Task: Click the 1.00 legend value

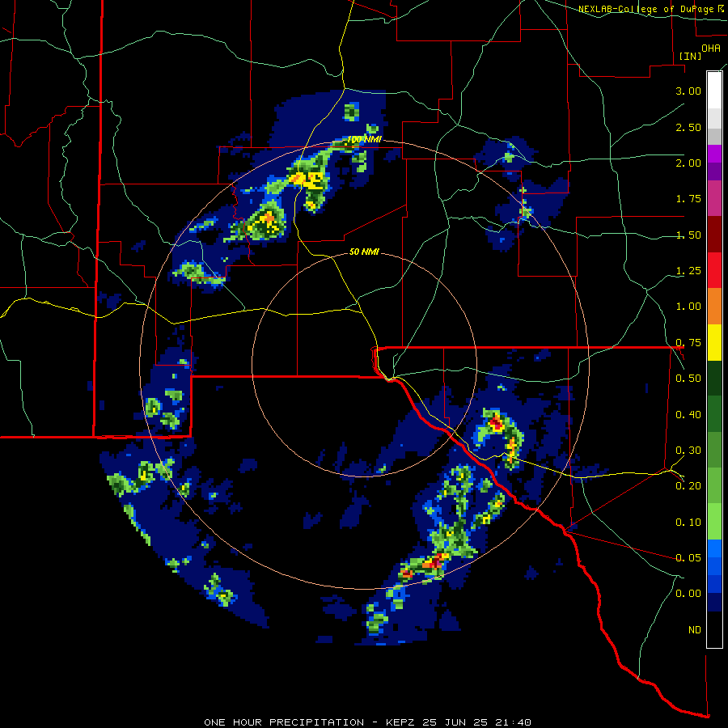Action: coord(688,307)
